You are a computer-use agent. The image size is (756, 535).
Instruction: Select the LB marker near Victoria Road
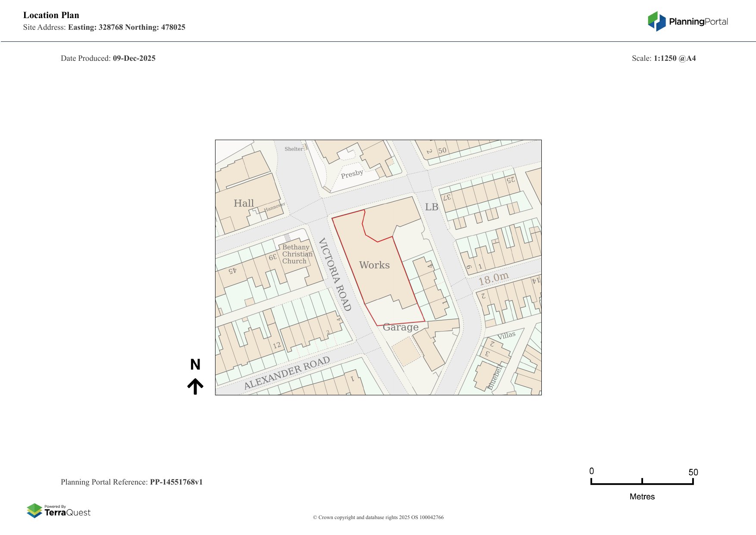point(431,207)
